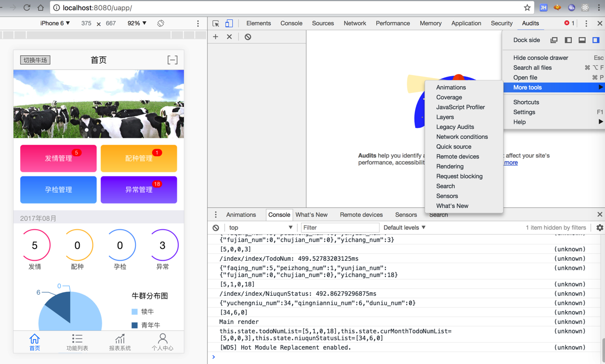Tap the logout icon in app header
This screenshot has width=605, height=364.
[x=173, y=60]
